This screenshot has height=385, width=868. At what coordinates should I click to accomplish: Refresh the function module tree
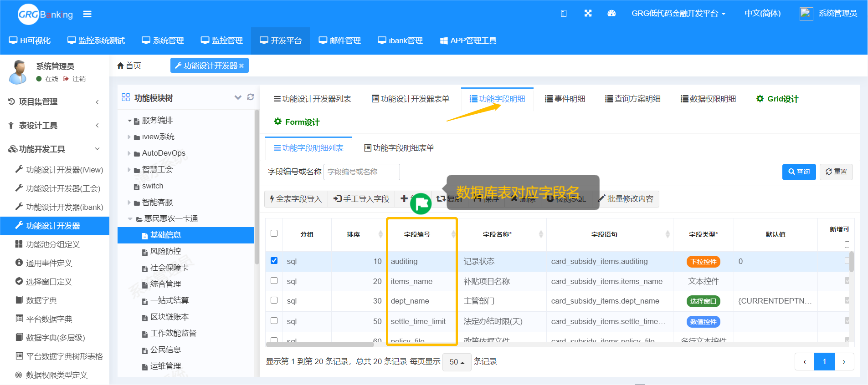pos(250,97)
